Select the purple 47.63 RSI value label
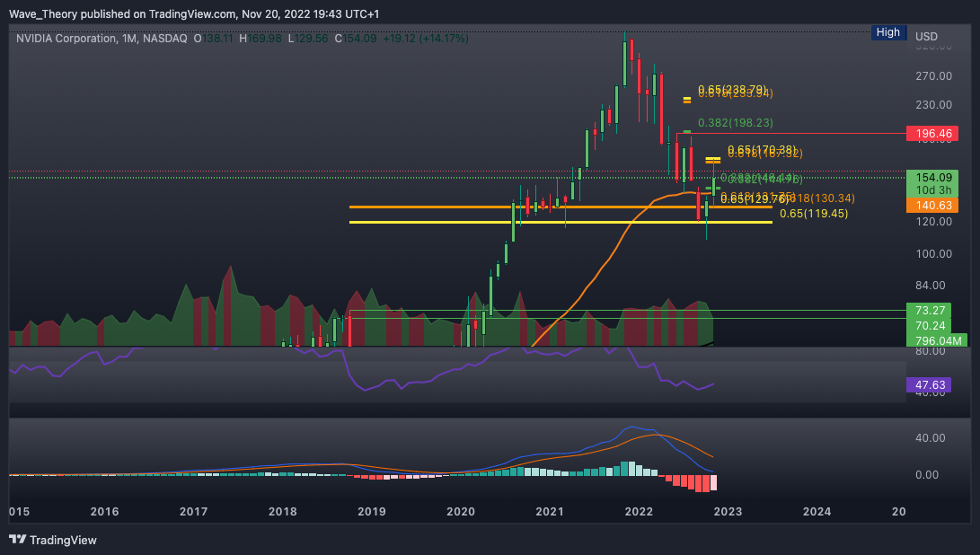This screenshot has width=980, height=555. 929,385
